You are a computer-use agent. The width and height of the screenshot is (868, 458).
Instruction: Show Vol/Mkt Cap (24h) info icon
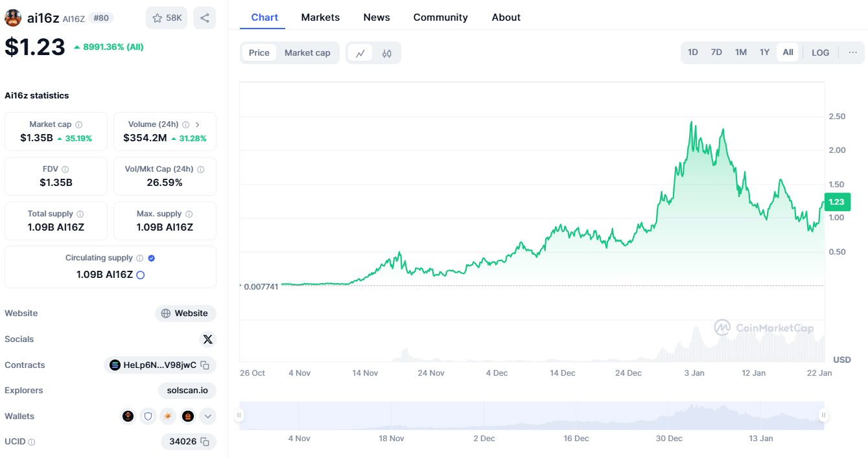(x=200, y=169)
